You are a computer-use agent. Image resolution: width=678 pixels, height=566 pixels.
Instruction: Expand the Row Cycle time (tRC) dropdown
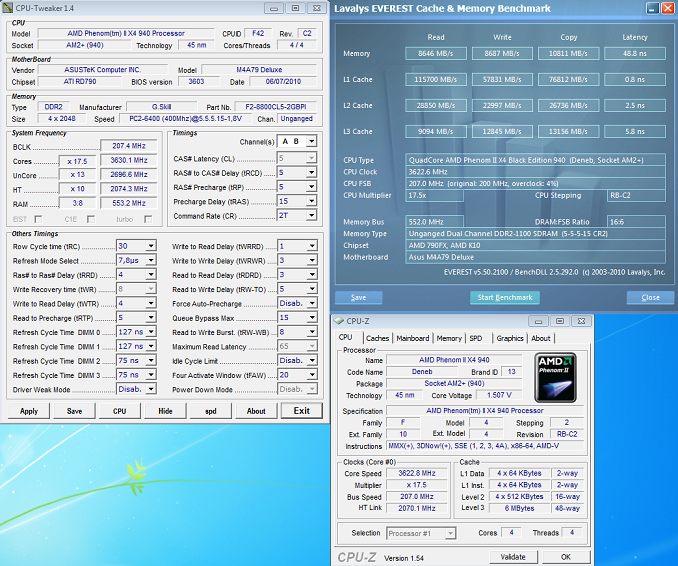coord(150,246)
